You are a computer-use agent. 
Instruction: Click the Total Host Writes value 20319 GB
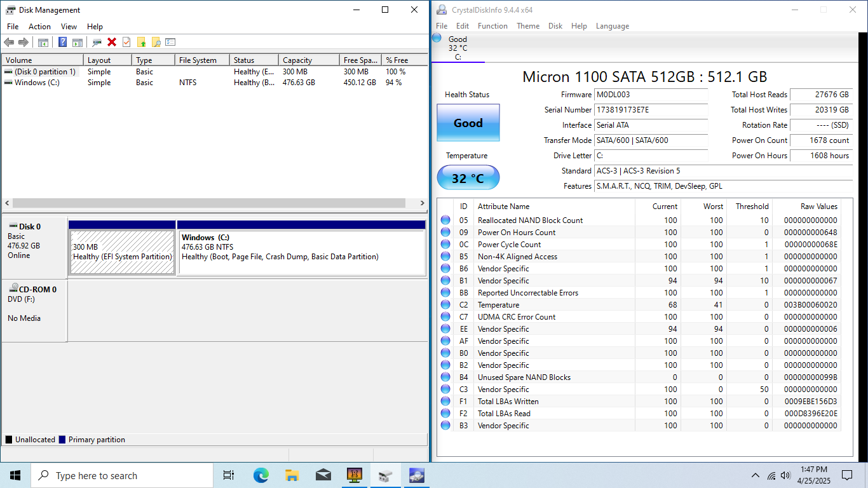[x=821, y=110]
